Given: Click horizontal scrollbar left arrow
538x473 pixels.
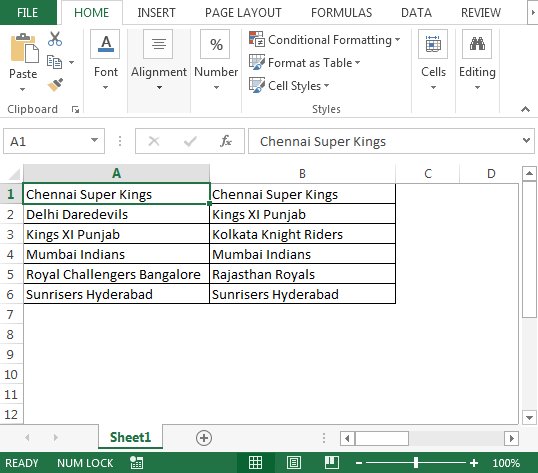Looking at the screenshot, I should [x=347, y=438].
